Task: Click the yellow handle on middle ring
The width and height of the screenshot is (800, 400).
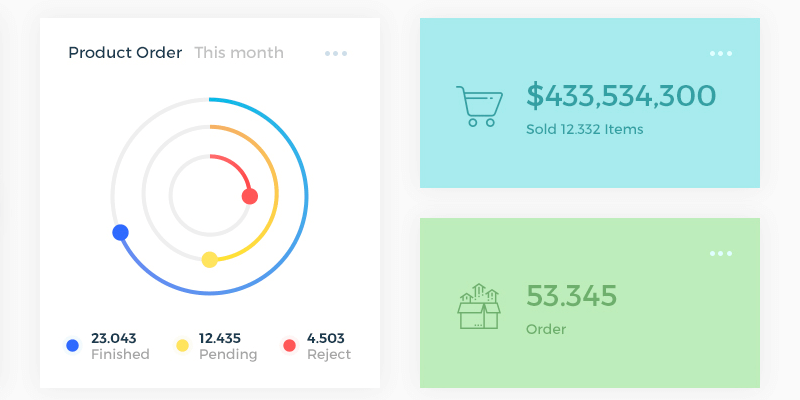Action: coord(209,260)
